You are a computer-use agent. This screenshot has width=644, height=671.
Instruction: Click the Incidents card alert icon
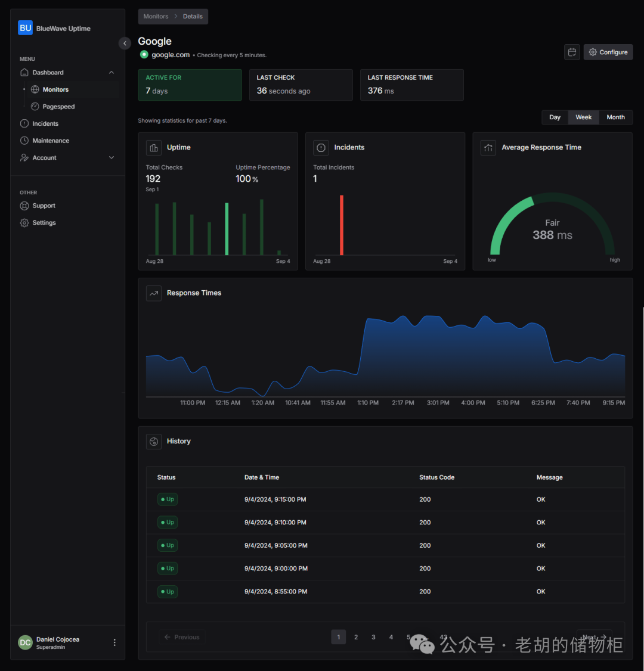(321, 148)
